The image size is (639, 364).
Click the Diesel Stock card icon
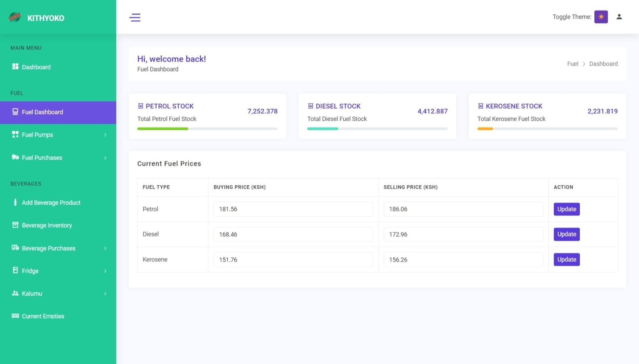point(311,106)
